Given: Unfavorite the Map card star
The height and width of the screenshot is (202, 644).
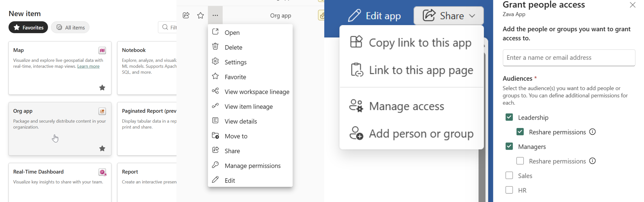Looking at the screenshot, I should [x=102, y=88].
